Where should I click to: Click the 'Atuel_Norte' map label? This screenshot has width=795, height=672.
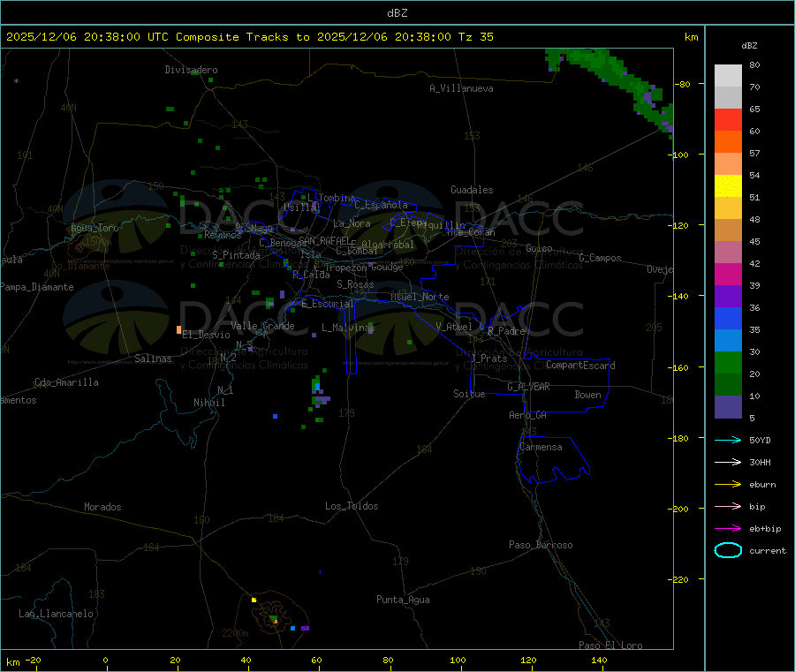pyautogui.click(x=420, y=297)
